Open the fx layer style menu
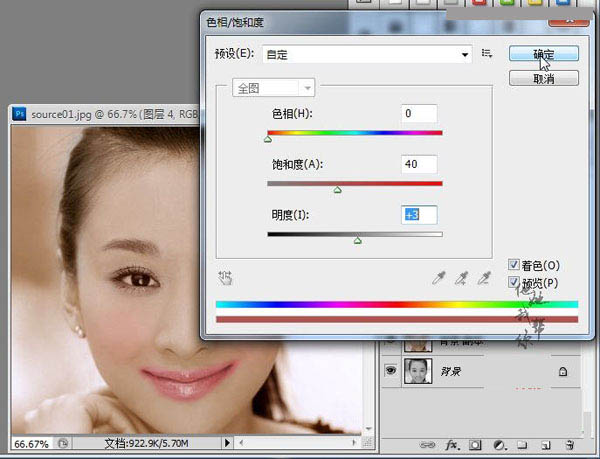Screen dimensions: 600x459 click(452, 445)
